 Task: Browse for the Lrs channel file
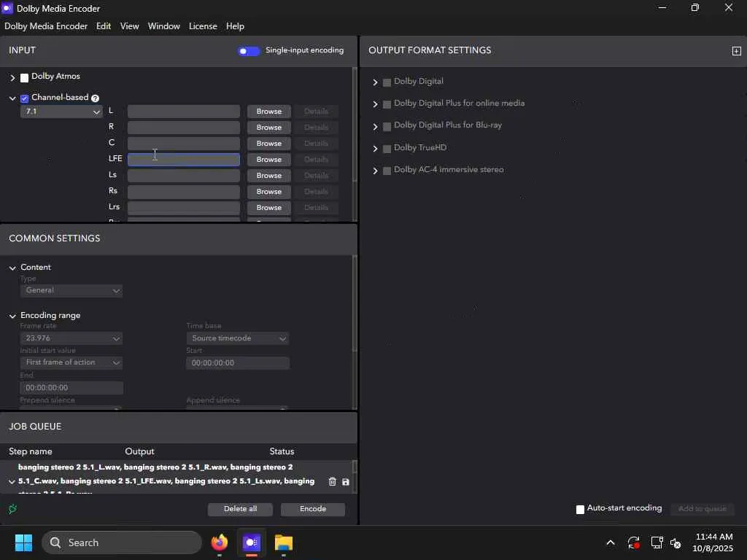coord(268,208)
